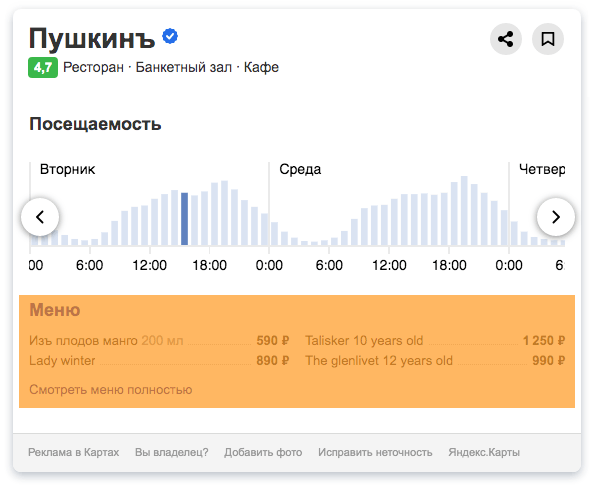595x496 pixels.
Task: Click the Вторник day label
Action: pos(68,169)
